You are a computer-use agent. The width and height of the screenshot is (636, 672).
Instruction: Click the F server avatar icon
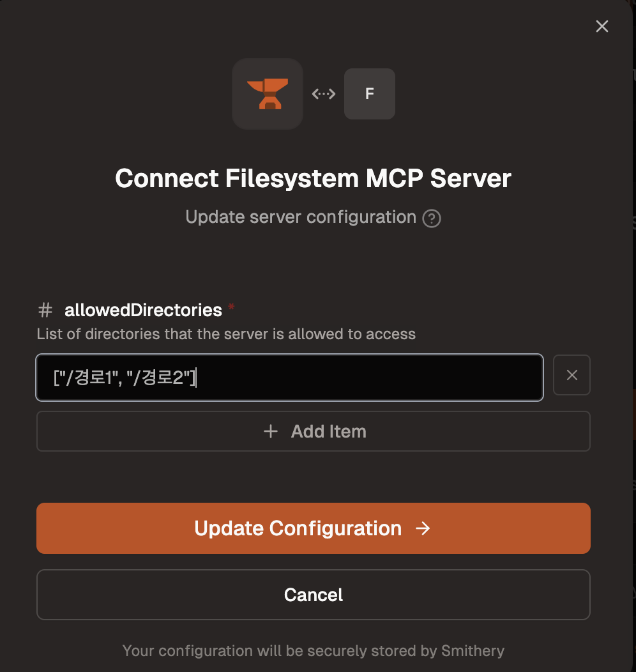click(x=369, y=94)
